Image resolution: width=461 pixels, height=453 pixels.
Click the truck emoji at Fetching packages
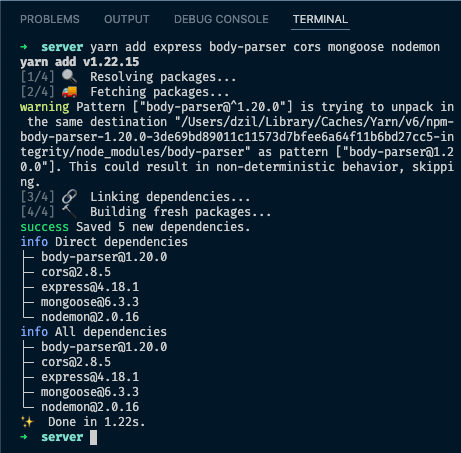(x=69, y=92)
